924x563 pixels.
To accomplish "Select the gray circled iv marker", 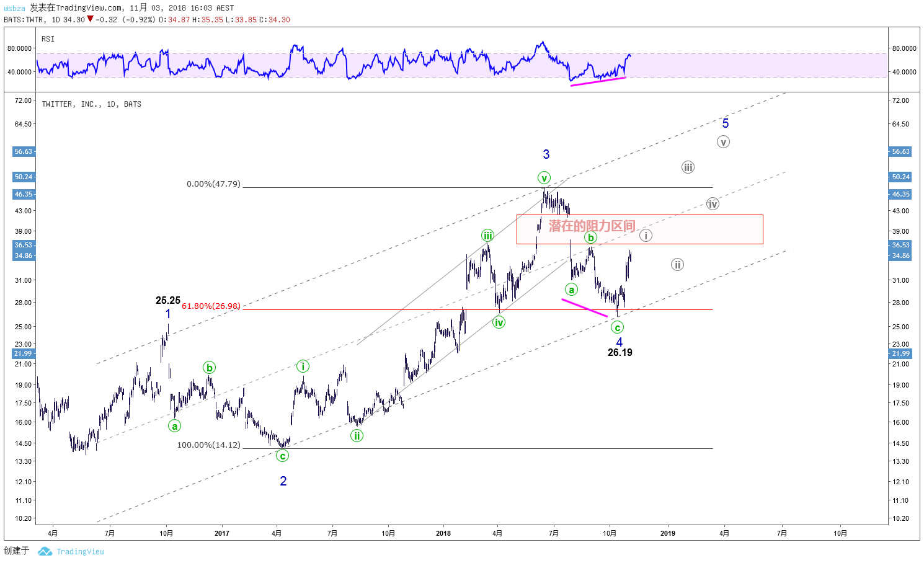I will [x=713, y=204].
